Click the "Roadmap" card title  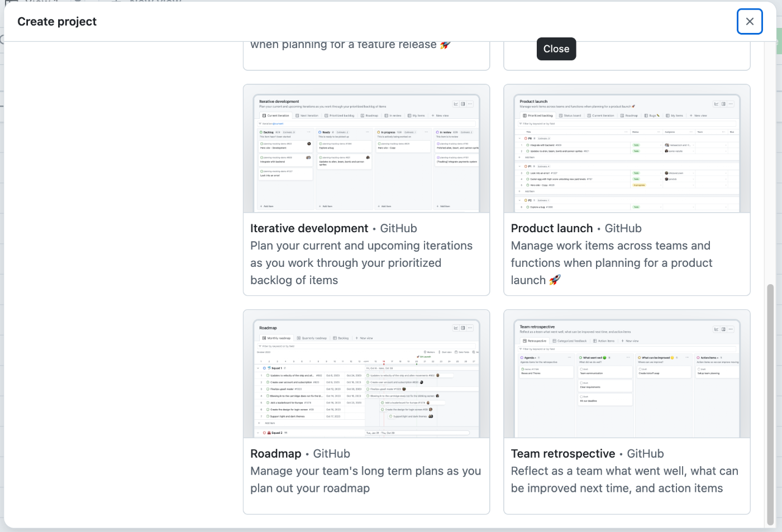pyautogui.click(x=276, y=454)
